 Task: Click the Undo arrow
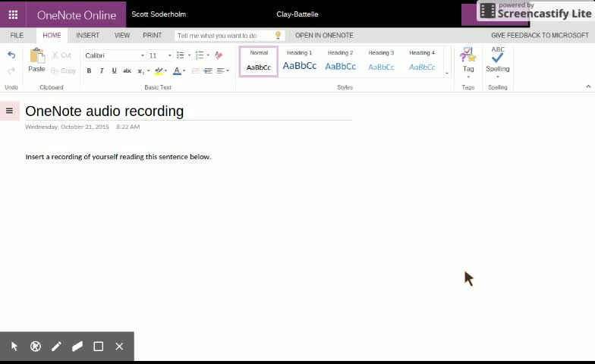click(x=11, y=55)
